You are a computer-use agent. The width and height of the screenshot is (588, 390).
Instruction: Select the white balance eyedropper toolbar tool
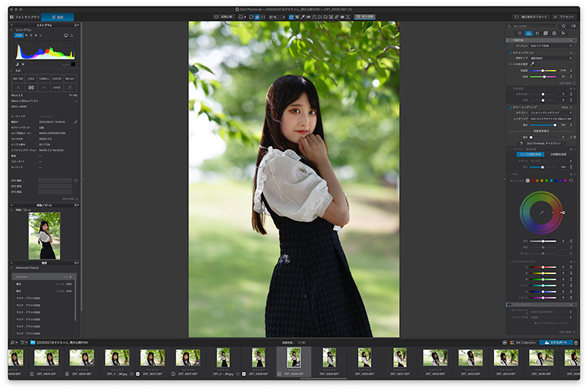[x=303, y=17]
